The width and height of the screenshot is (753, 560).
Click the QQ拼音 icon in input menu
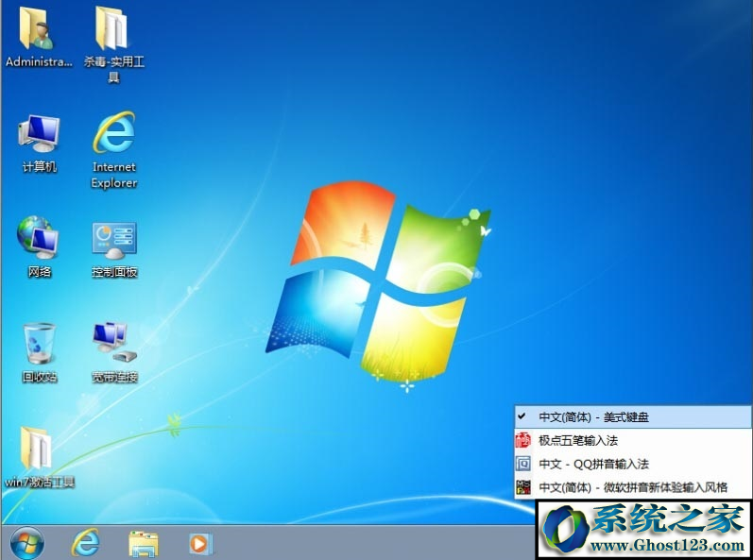click(523, 464)
